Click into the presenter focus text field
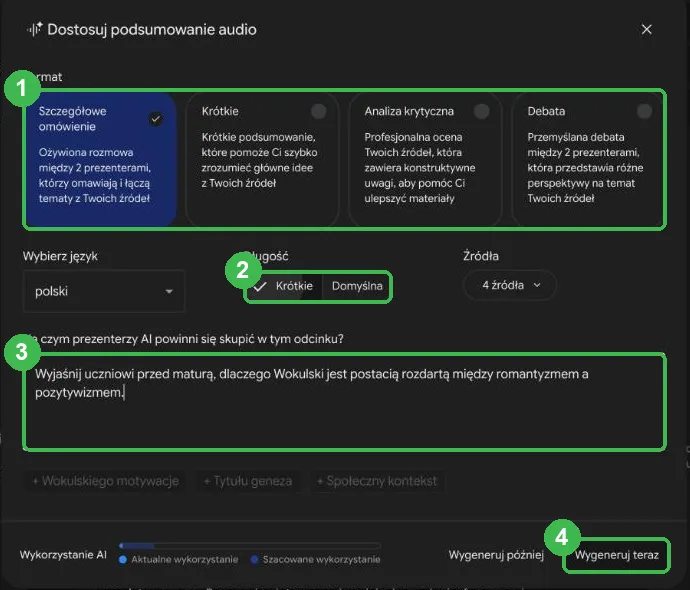The width and height of the screenshot is (690, 590). pyautogui.click(x=345, y=402)
